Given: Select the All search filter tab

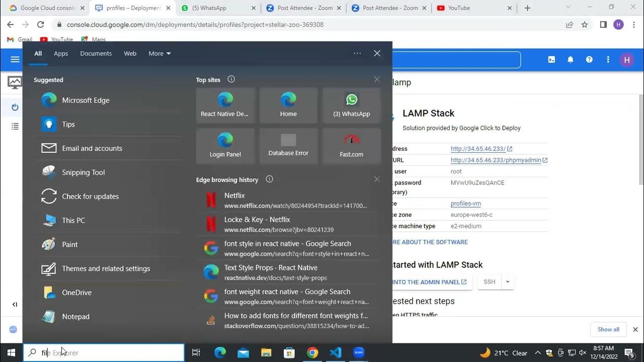Looking at the screenshot, I should click(38, 53).
